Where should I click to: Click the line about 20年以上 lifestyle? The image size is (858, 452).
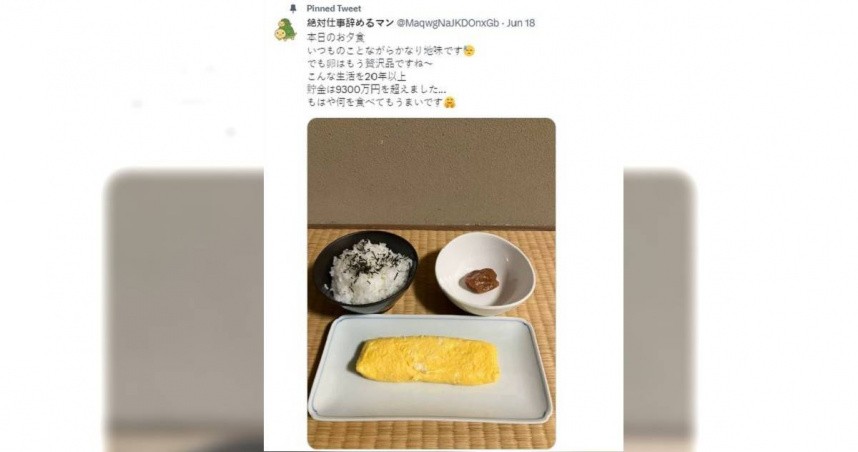(x=356, y=77)
